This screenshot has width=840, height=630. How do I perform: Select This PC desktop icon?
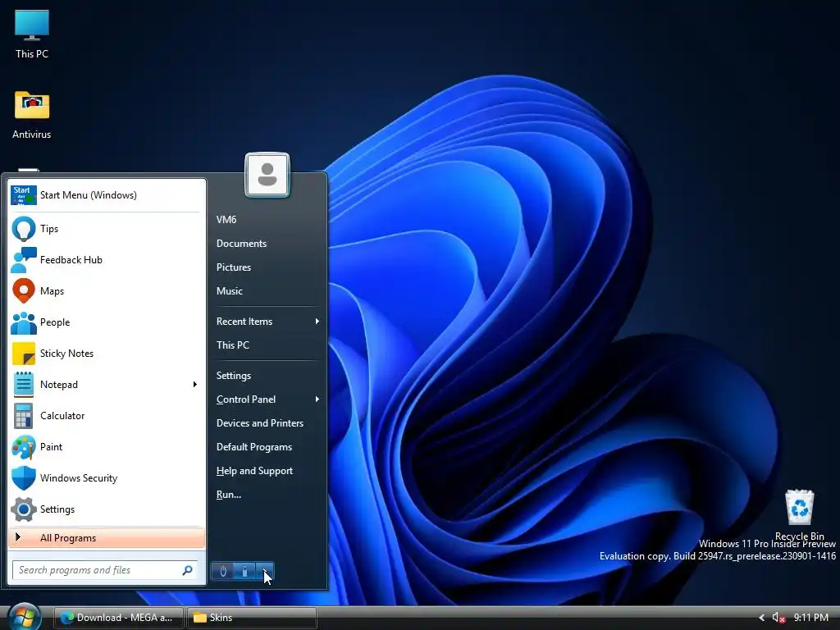[32, 34]
